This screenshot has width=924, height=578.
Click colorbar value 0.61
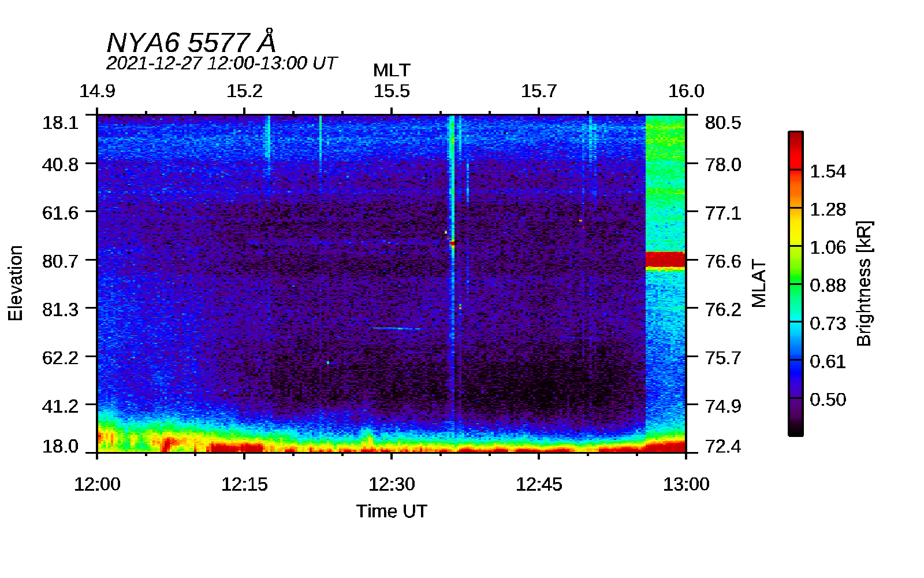click(828, 362)
